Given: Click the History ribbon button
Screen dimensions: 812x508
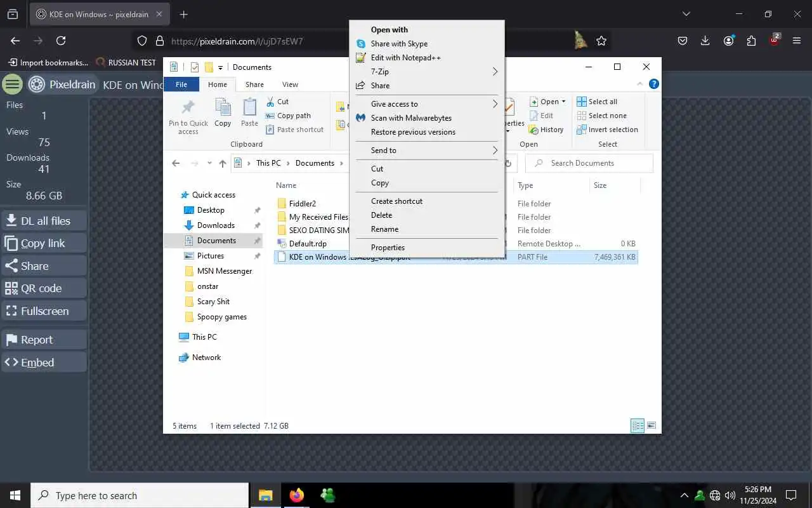Looking at the screenshot, I should point(546,130).
